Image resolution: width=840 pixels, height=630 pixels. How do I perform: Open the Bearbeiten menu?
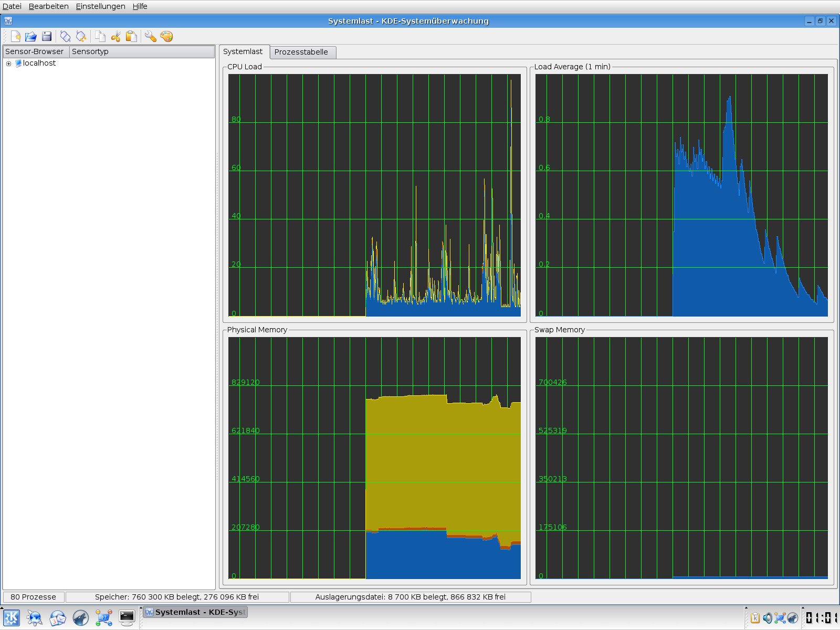[49, 6]
